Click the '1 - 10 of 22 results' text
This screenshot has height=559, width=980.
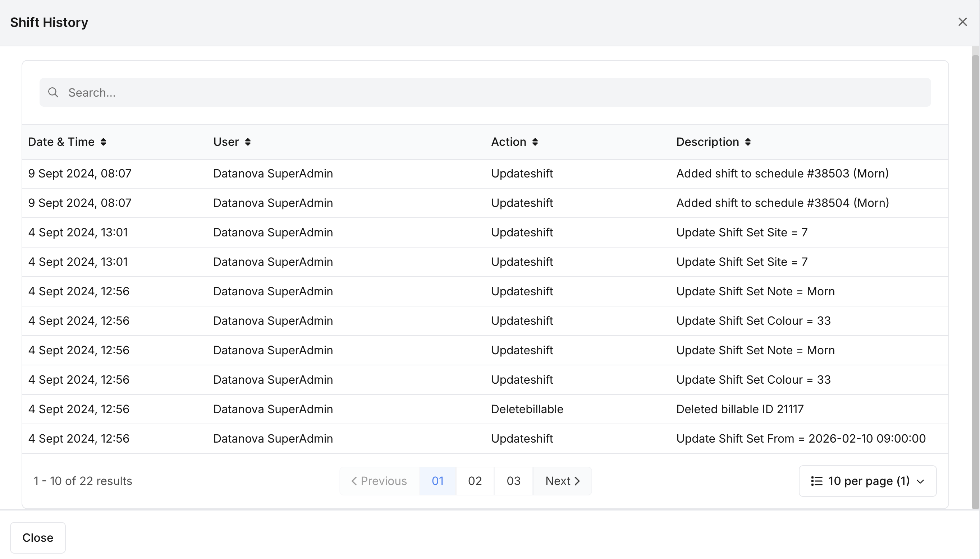click(83, 481)
